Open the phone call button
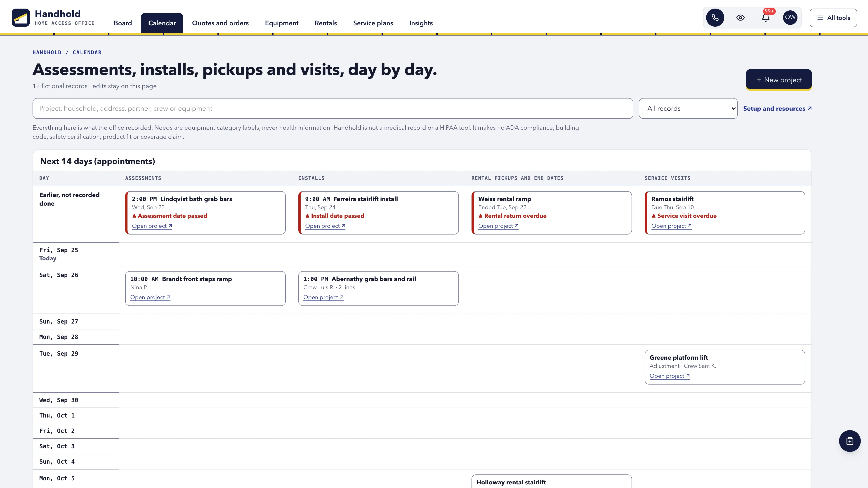The width and height of the screenshot is (868, 488). (715, 18)
